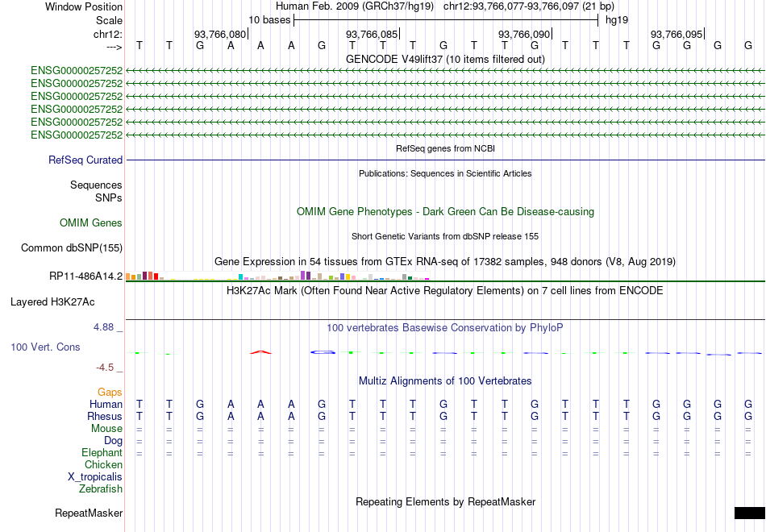Click the 93,766,080 ruler coordinate
766x532 pixels.
pyautogui.click(x=220, y=34)
